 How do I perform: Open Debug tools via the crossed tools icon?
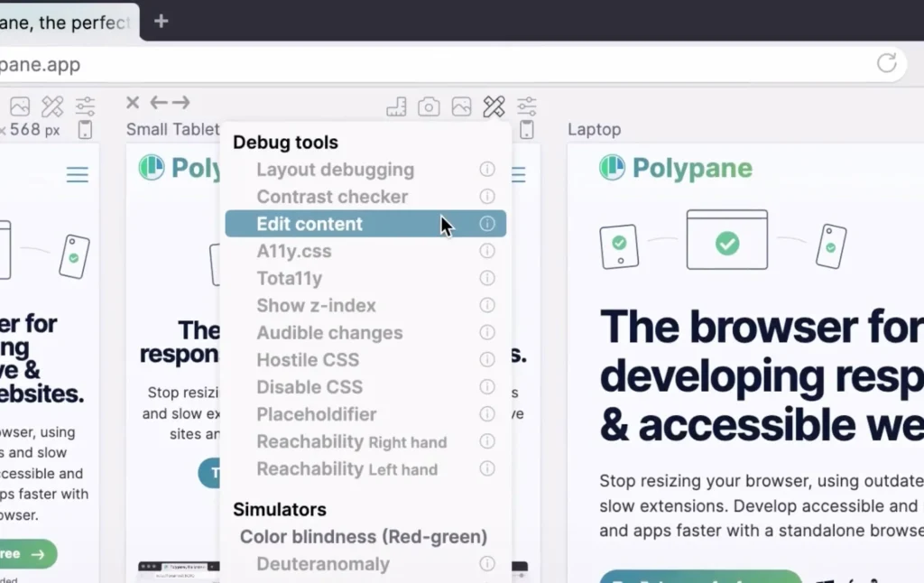coord(494,106)
